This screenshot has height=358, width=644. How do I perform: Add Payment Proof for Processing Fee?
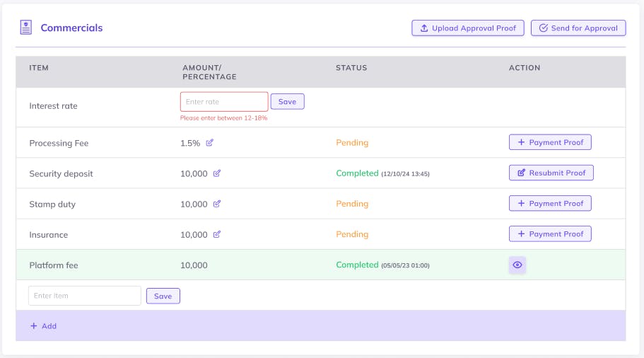(550, 142)
